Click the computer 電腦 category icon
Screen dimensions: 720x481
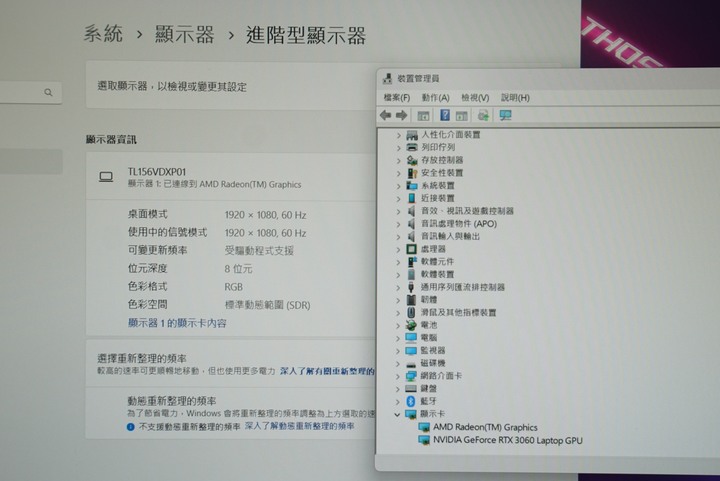pyautogui.click(x=411, y=337)
